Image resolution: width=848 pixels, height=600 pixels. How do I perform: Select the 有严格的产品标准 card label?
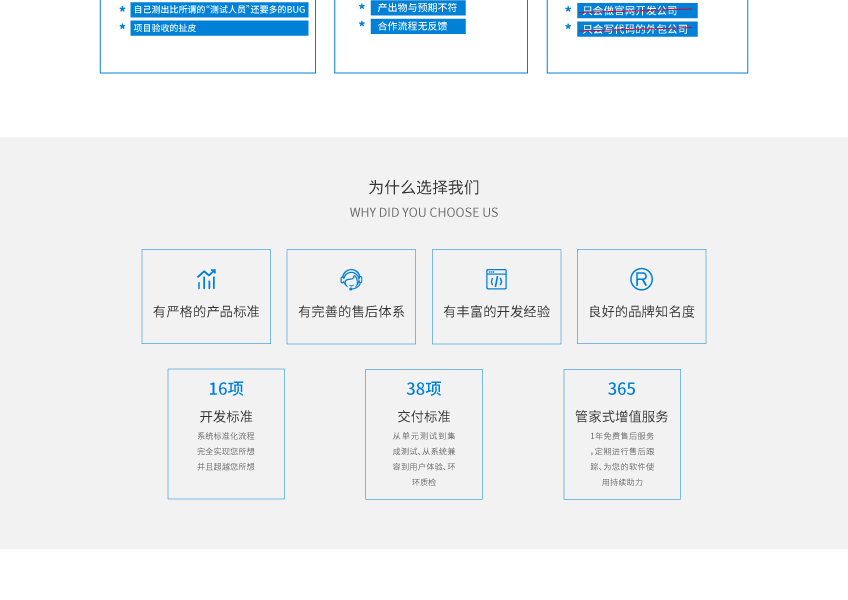click(206, 312)
